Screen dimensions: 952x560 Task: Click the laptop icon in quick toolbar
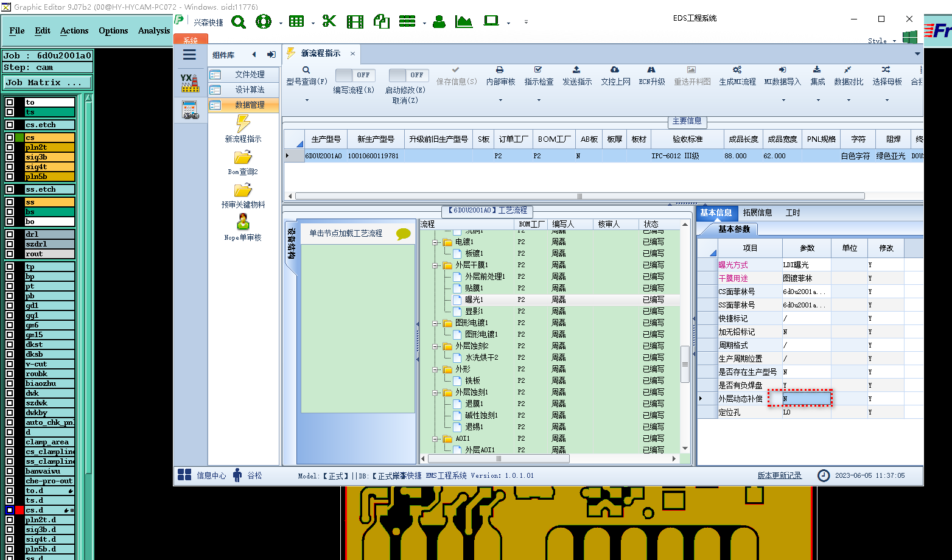(491, 21)
